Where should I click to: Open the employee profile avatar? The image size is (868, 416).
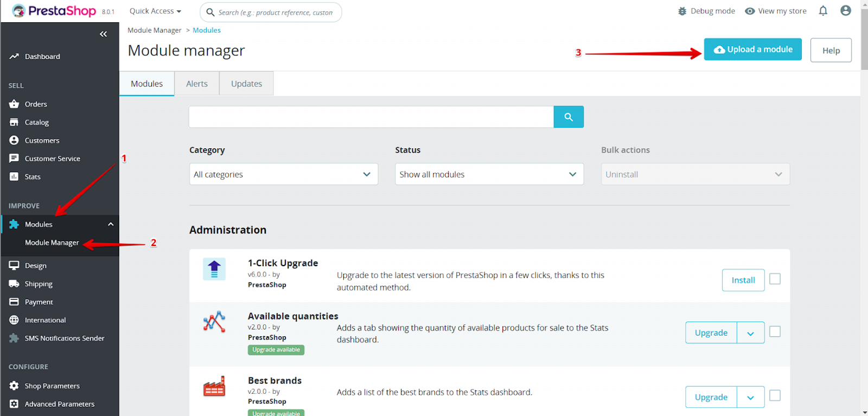coord(845,10)
